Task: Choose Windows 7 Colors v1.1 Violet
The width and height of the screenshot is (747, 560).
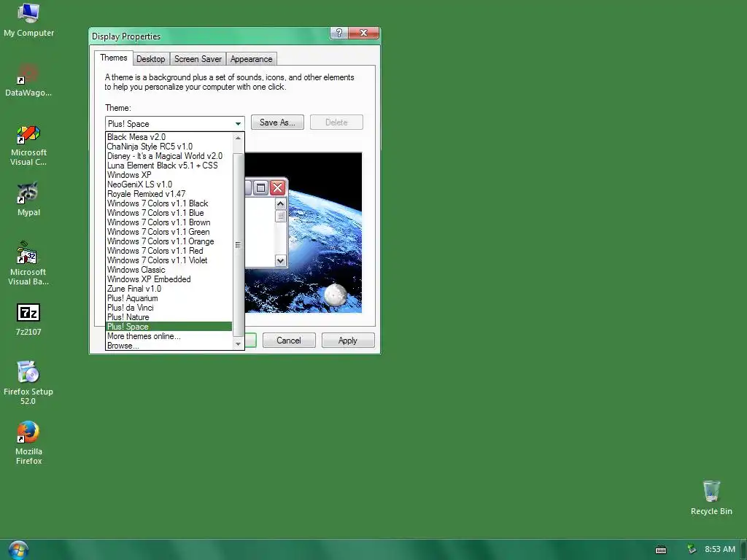Action: (x=169, y=261)
